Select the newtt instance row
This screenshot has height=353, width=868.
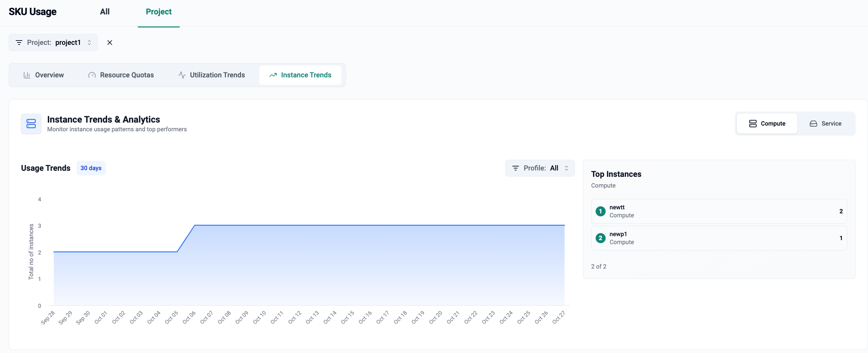[719, 211]
